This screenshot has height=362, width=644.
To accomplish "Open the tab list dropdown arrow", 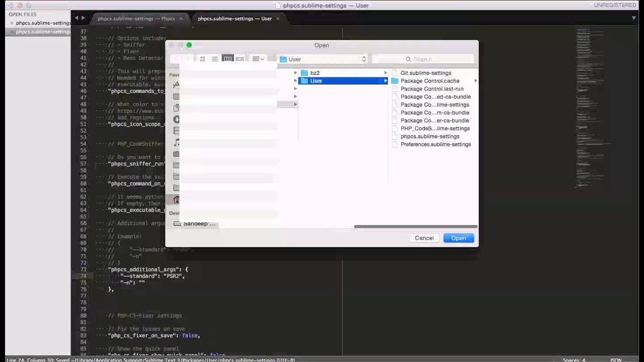I will pos(634,18).
